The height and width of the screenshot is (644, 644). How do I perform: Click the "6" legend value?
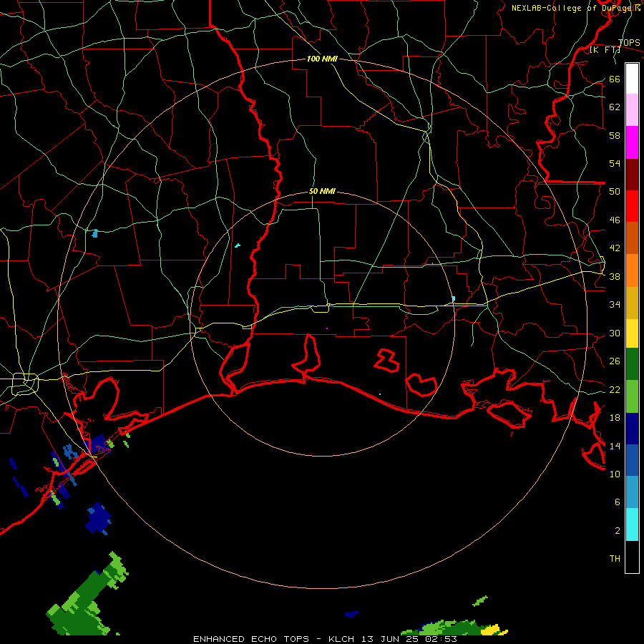(618, 502)
